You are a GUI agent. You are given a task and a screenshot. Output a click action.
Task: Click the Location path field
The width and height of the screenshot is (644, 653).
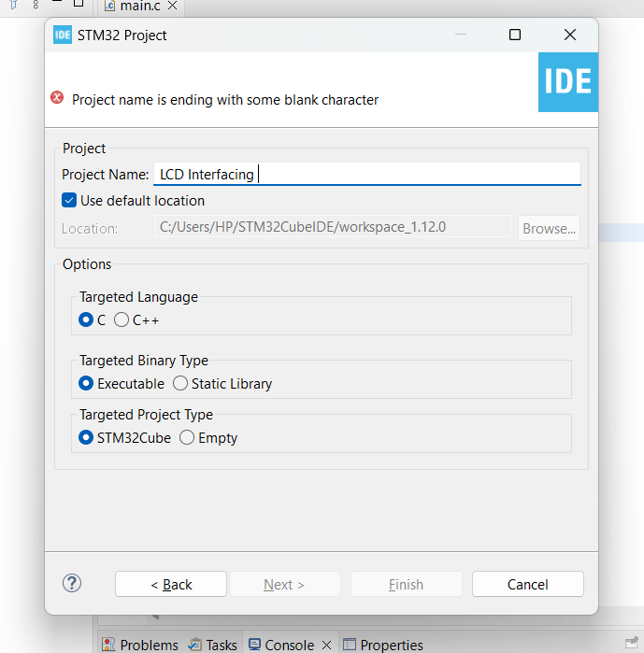tap(333, 227)
